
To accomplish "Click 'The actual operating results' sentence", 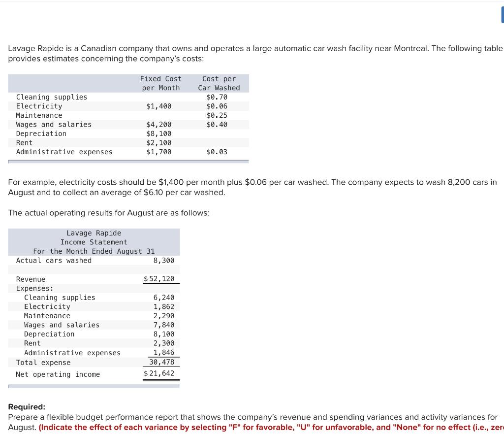I will click(x=109, y=213).
